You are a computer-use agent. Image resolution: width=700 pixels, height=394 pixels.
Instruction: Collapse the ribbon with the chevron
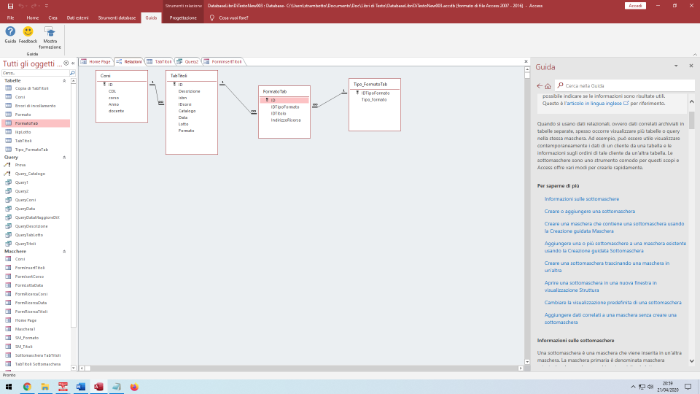click(695, 54)
